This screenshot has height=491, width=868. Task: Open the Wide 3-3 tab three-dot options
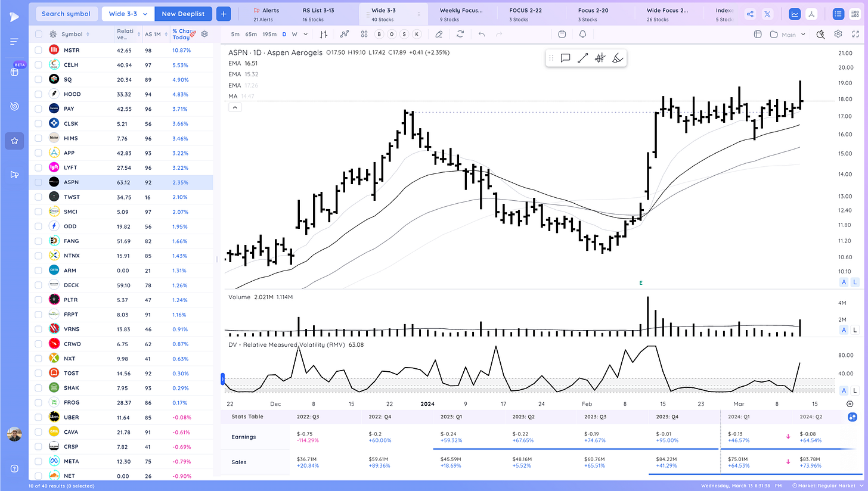[x=419, y=14]
